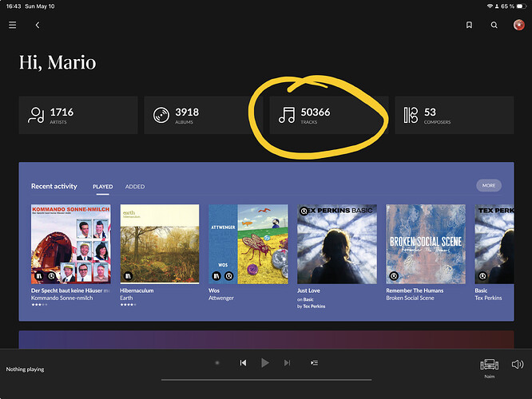Click the artists person icon

click(36, 115)
